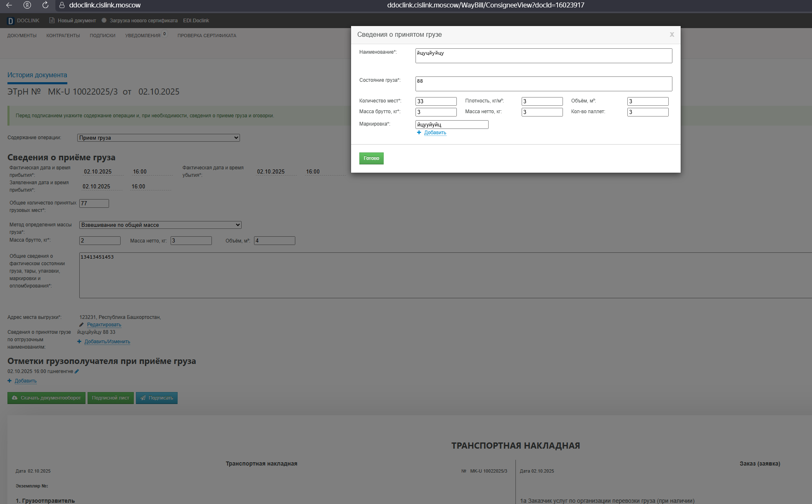Click plus icon next to Добавить/Изменить

tap(79, 342)
